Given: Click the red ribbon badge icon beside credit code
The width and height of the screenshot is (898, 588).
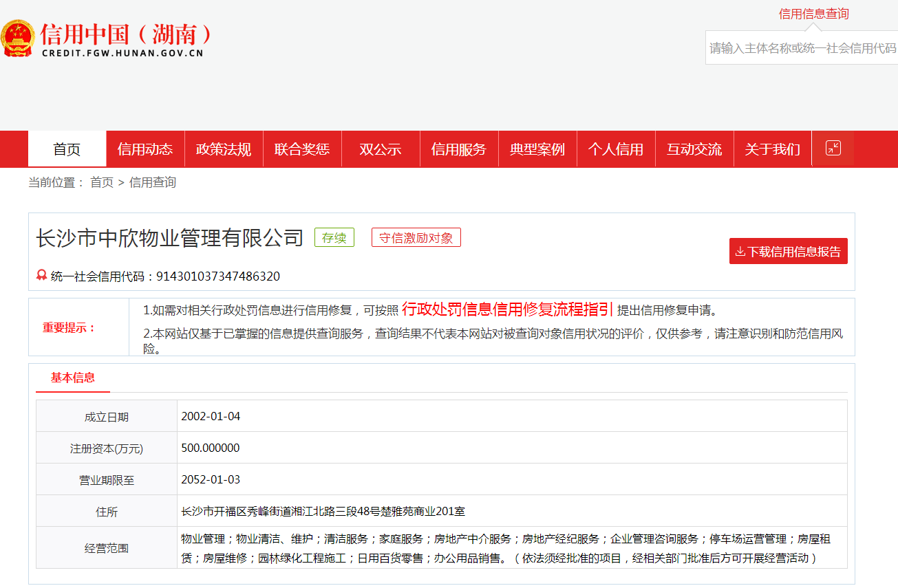Looking at the screenshot, I should 41,276.
